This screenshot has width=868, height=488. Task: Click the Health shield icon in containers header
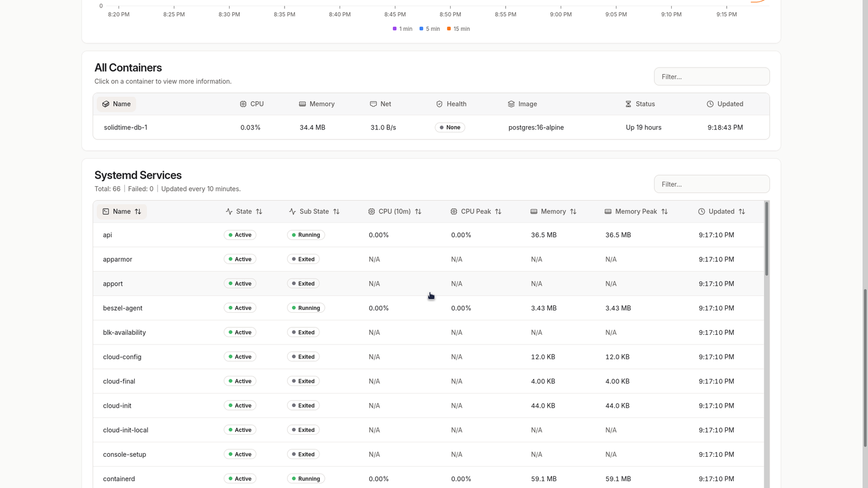pyautogui.click(x=439, y=104)
